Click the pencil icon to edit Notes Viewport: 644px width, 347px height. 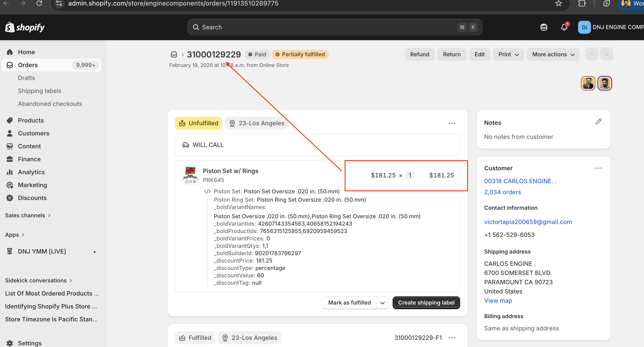point(598,122)
